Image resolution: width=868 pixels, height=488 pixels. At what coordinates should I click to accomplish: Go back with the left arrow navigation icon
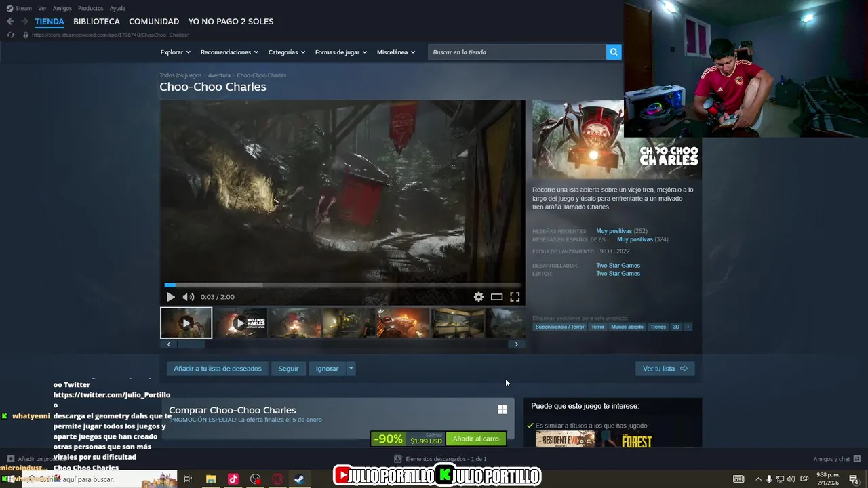[10, 22]
